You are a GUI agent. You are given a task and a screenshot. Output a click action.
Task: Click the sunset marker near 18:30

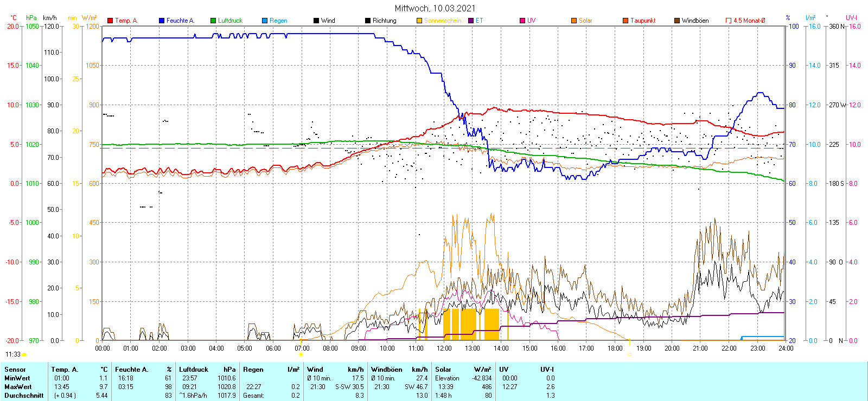[630, 354]
